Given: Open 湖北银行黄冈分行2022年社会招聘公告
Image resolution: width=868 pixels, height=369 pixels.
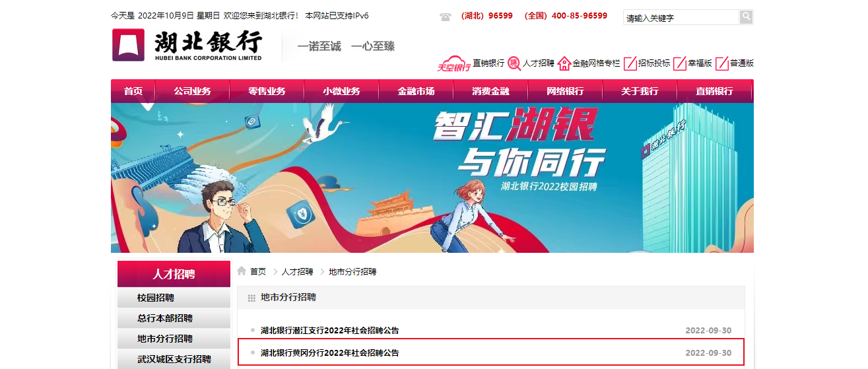Looking at the screenshot, I should coord(330,352).
